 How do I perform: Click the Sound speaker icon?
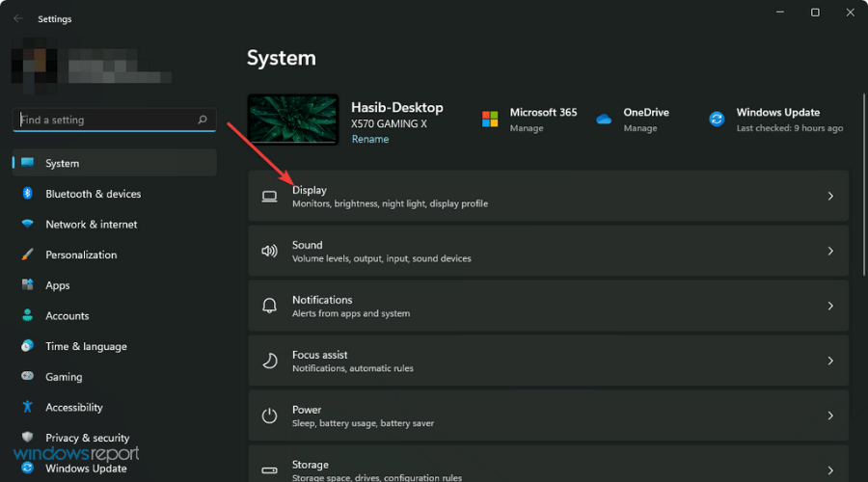coord(270,252)
